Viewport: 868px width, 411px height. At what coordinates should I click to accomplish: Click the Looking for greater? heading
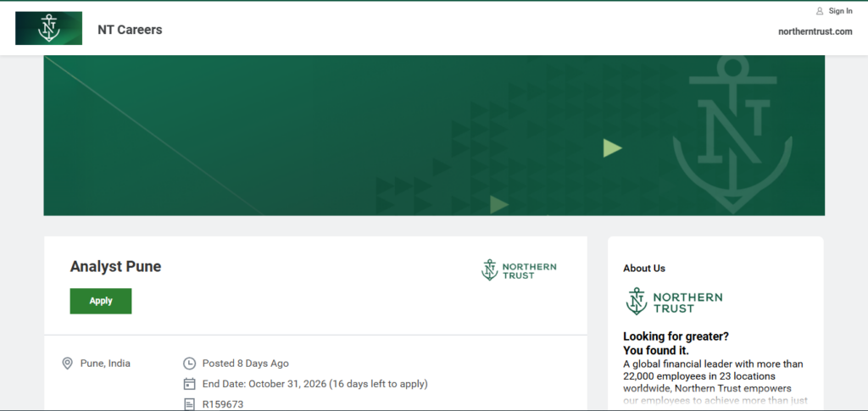pyautogui.click(x=676, y=336)
